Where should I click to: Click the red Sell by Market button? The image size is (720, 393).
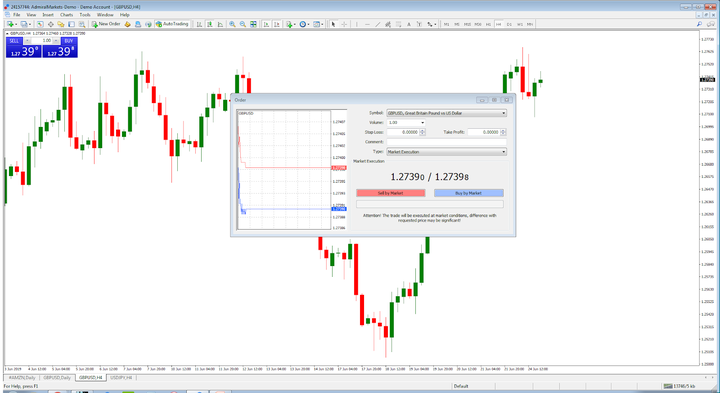(391, 193)
